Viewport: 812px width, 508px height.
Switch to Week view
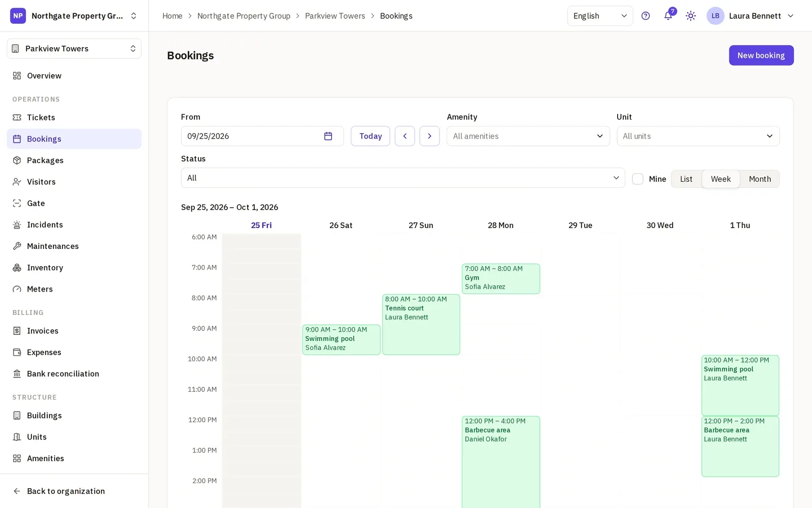721,179
